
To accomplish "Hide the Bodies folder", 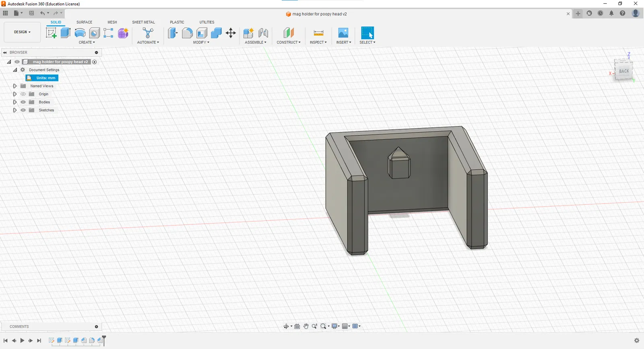I will pos(23,102).
